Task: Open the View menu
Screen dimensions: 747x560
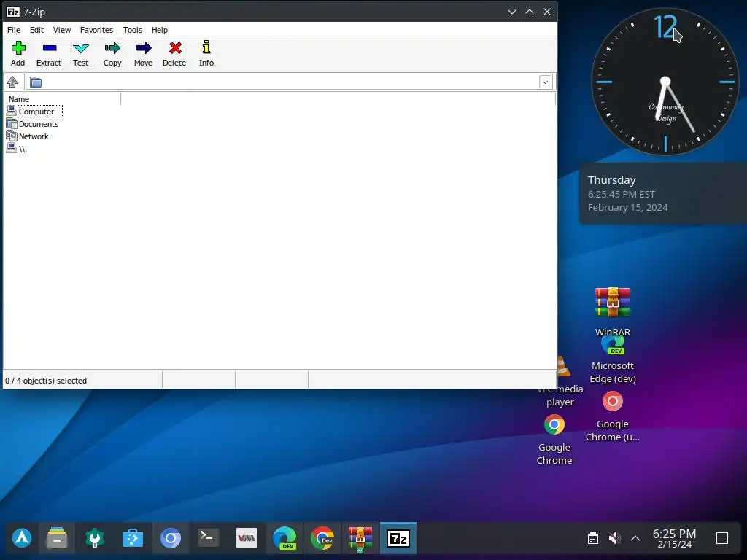Action: [x=62, y=30]
